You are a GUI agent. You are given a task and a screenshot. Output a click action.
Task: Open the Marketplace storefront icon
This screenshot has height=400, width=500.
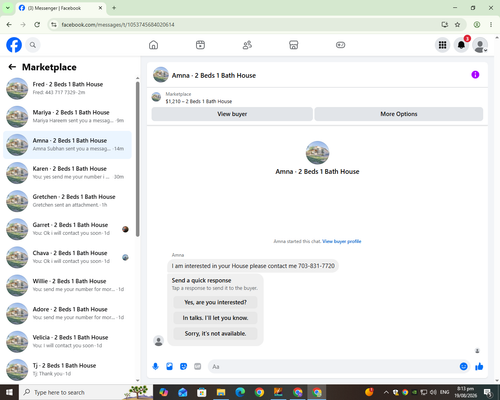point(294,45)
